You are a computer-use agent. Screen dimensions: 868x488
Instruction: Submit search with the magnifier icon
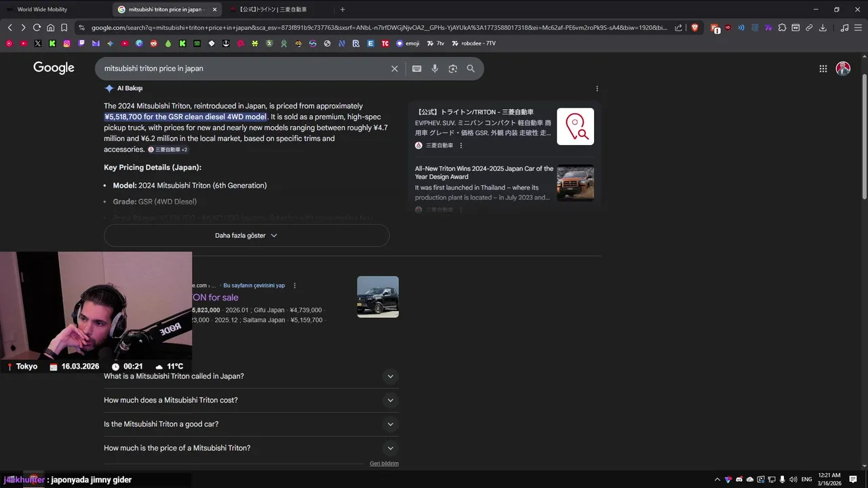tap(471, 68)
